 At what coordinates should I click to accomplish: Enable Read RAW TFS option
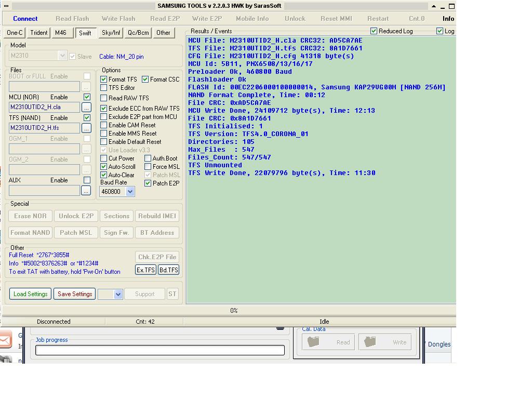[x=104, y=98]
